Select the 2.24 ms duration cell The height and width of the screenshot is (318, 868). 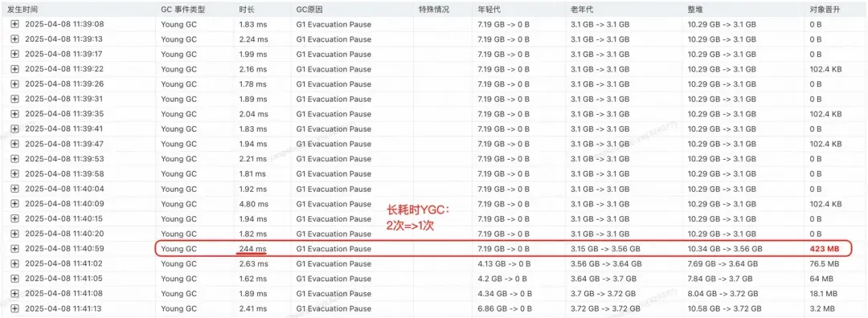[253, 39]
